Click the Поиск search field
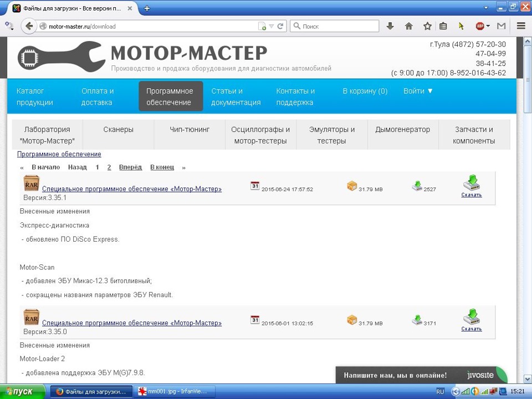The image size is (532, 399). click(334, 26)
